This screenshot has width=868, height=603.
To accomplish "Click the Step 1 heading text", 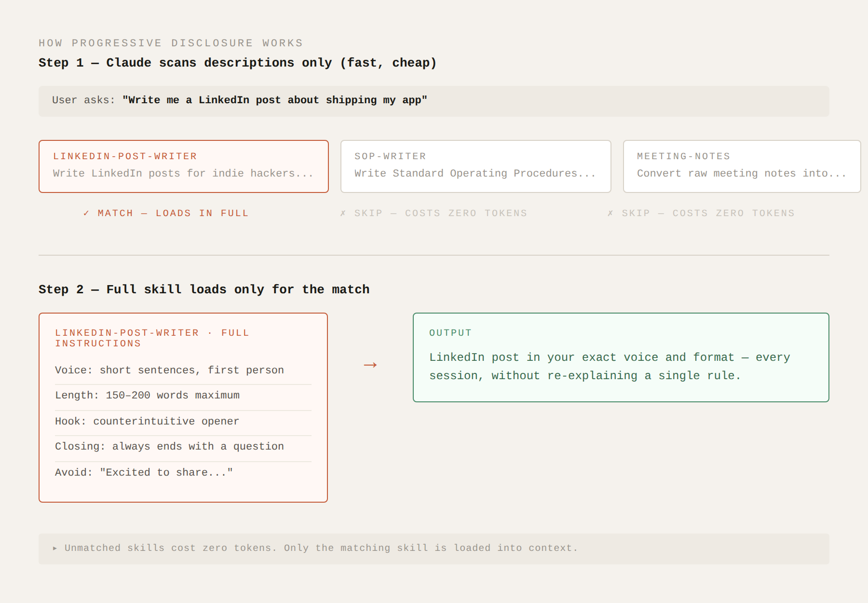I will pos(237,63).
